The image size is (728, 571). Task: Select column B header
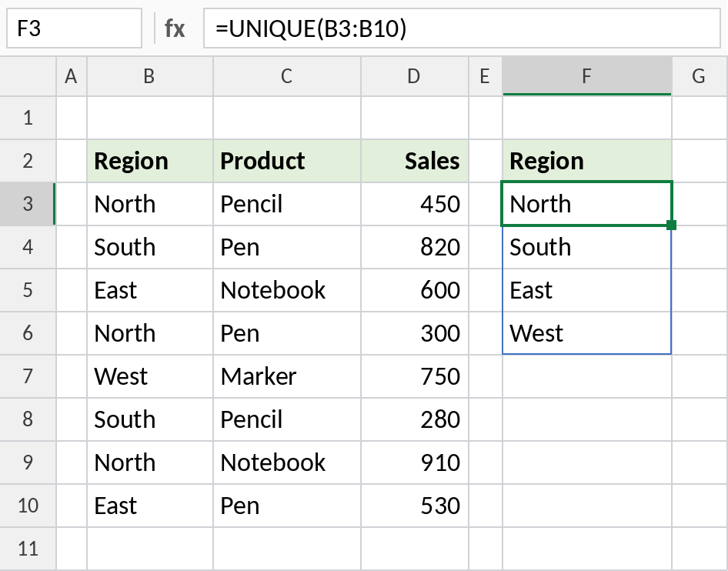pos(150,76)
